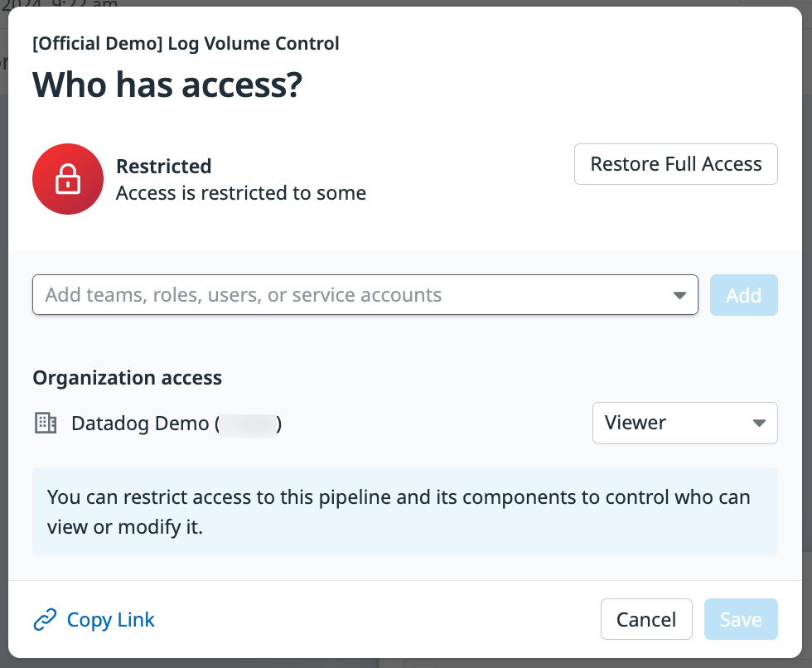
Task: Cancel the access dialog
Action: point(646,619)
